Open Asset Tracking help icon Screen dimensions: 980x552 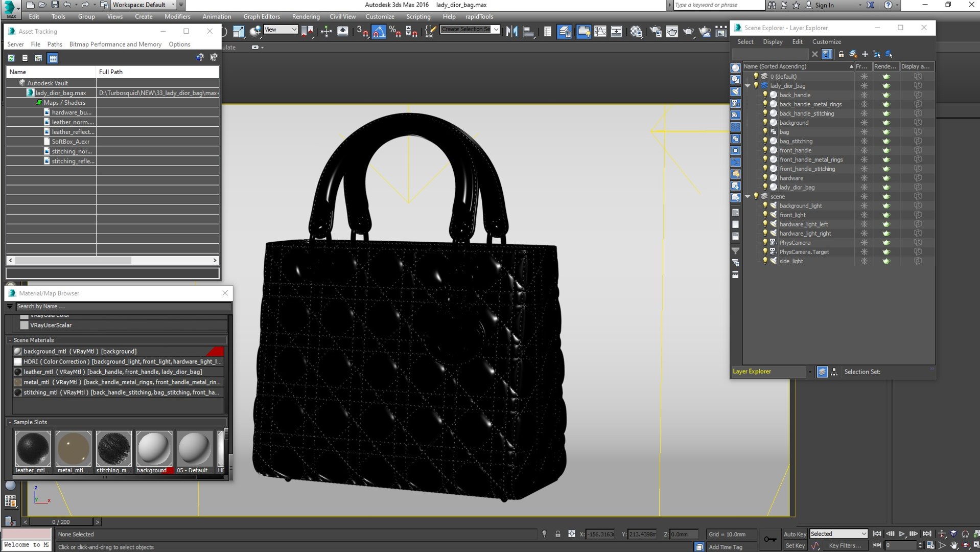click(200, 58)
